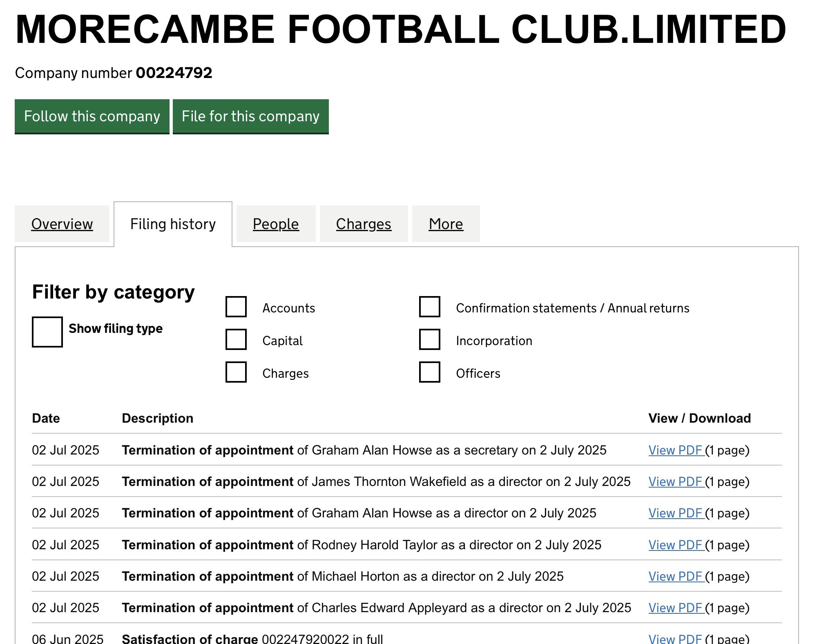
Task: Click the Officers filter label
Action: 478,373
